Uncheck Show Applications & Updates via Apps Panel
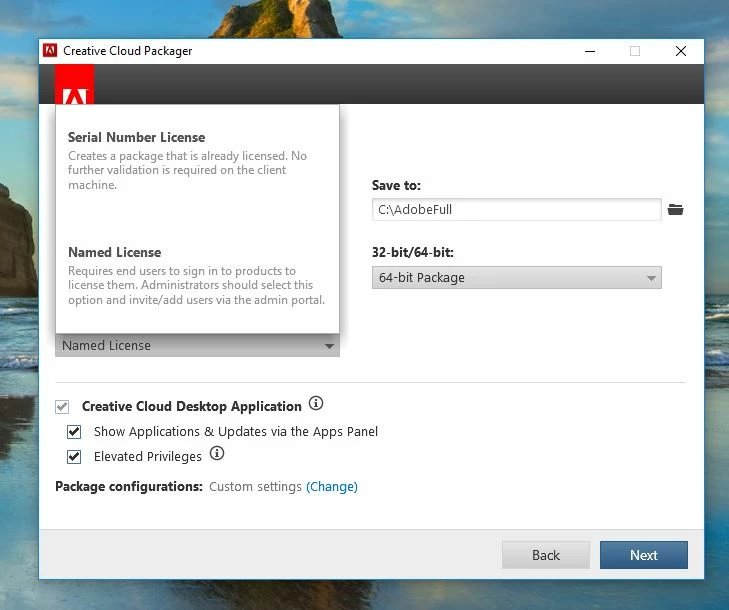The width and height of the screenshot is (729, 610). click(x=74, y=432)
